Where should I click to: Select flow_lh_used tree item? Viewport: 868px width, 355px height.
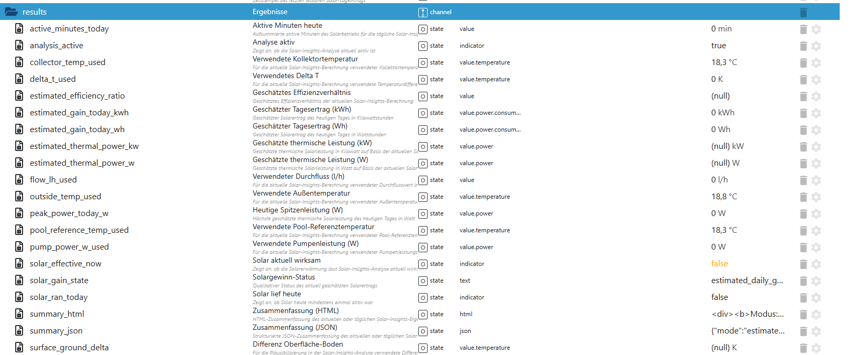[x=53, y=180]
